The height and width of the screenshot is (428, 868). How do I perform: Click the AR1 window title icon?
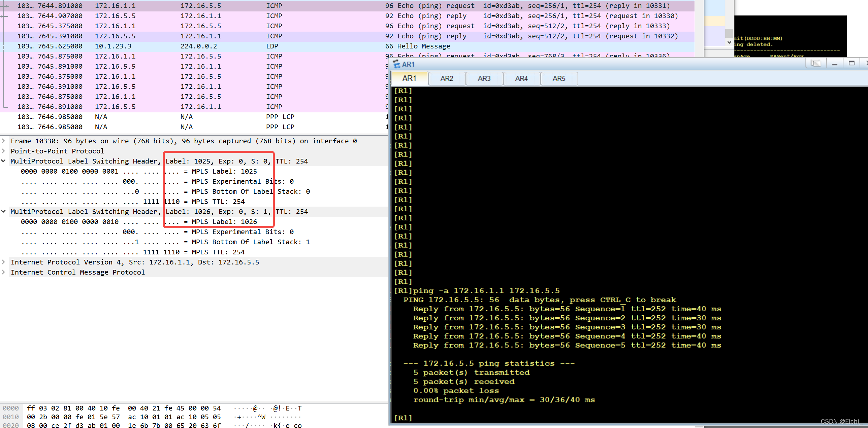point(396,64)
